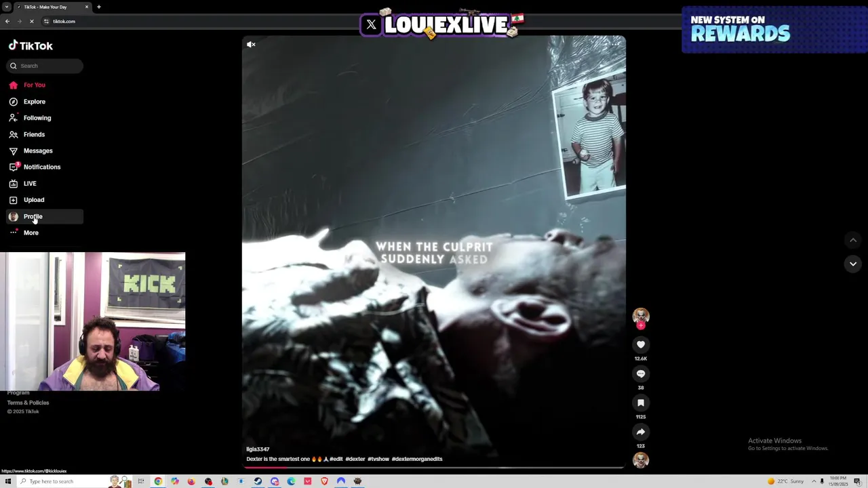Expand the browser tab search dropdown
This screenshot has height=488, width=868.
(6, 7)
